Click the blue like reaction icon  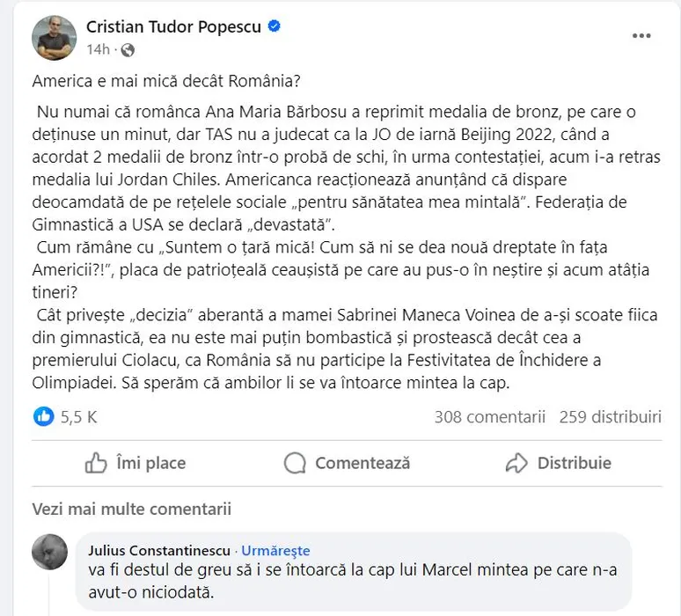tap(43, 416)
